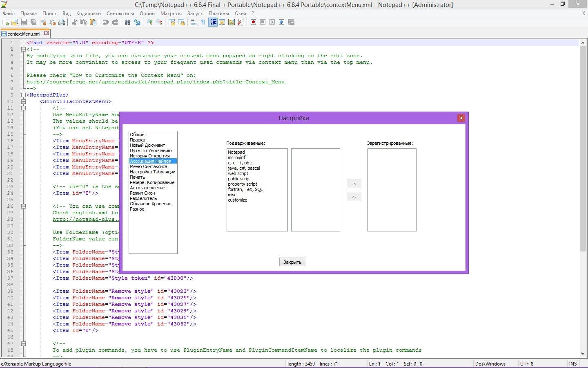
Task: Click the Open file toolbar icon
Action: [15, 22]
